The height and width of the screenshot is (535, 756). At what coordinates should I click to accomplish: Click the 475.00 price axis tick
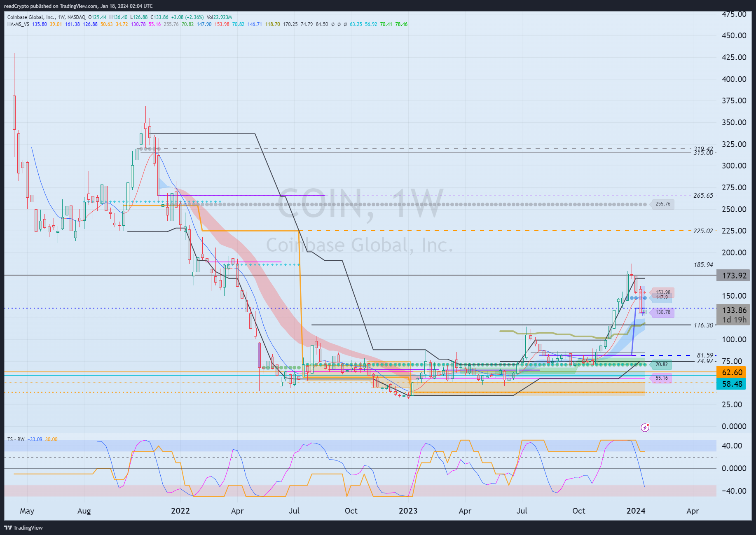734,14
